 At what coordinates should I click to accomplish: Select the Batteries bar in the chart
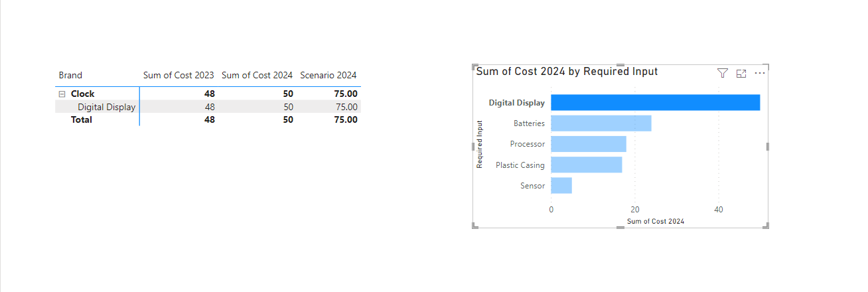pyautogui.click(x=601, y=123)
